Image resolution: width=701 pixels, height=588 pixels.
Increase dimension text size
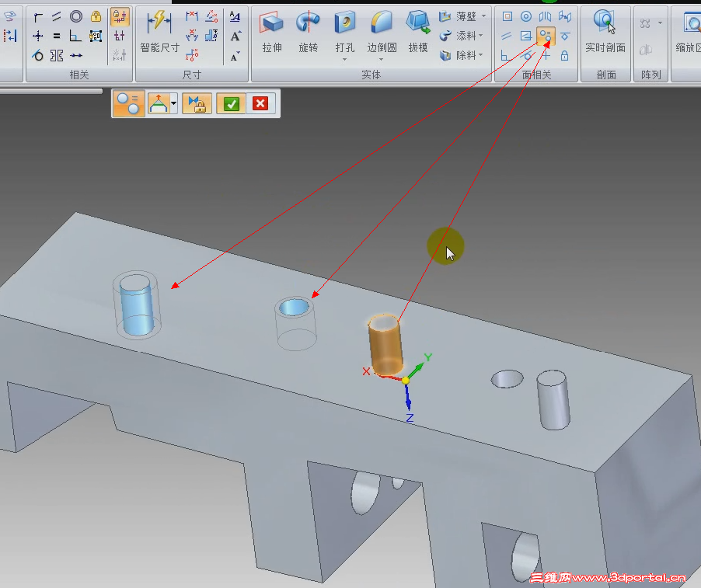pyautogui.click(x=235, y=37)
